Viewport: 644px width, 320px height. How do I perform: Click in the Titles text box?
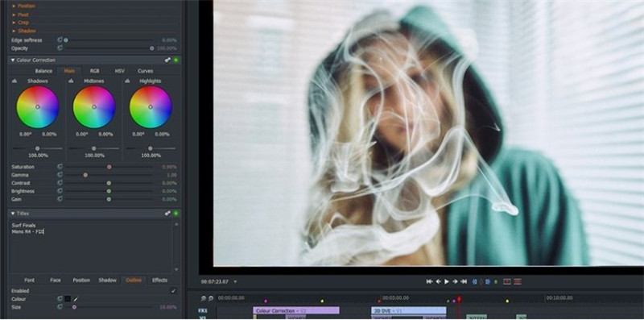coord(91,247)
